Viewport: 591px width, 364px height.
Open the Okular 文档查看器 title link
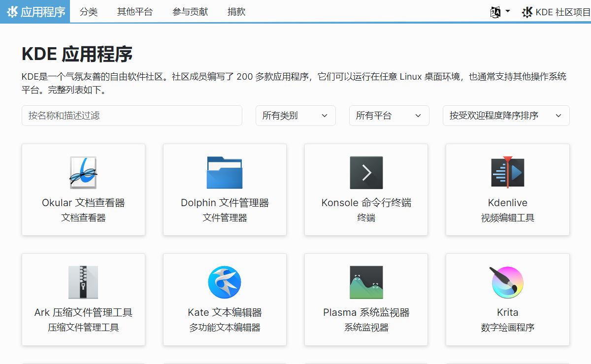tap(83, 203)
